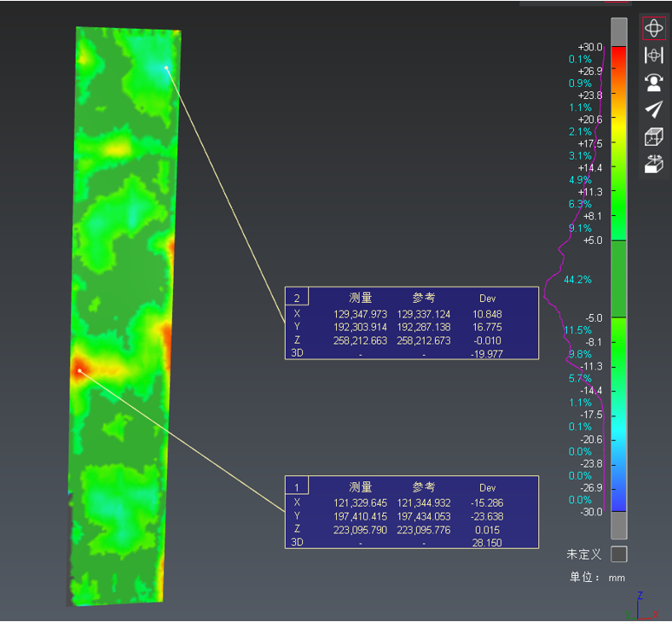Click the blue lower end of color scale
672x622 pixels.
click(x=618, y=502)
